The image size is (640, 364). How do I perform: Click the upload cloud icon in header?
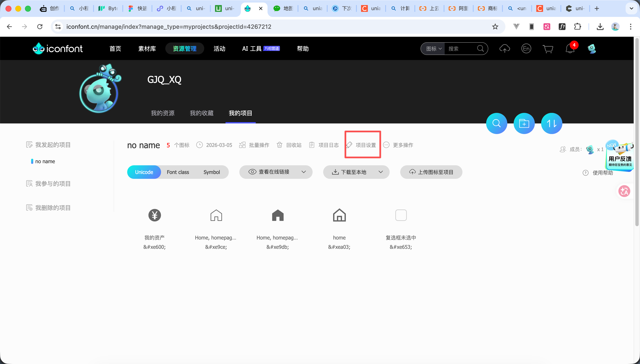504,48
